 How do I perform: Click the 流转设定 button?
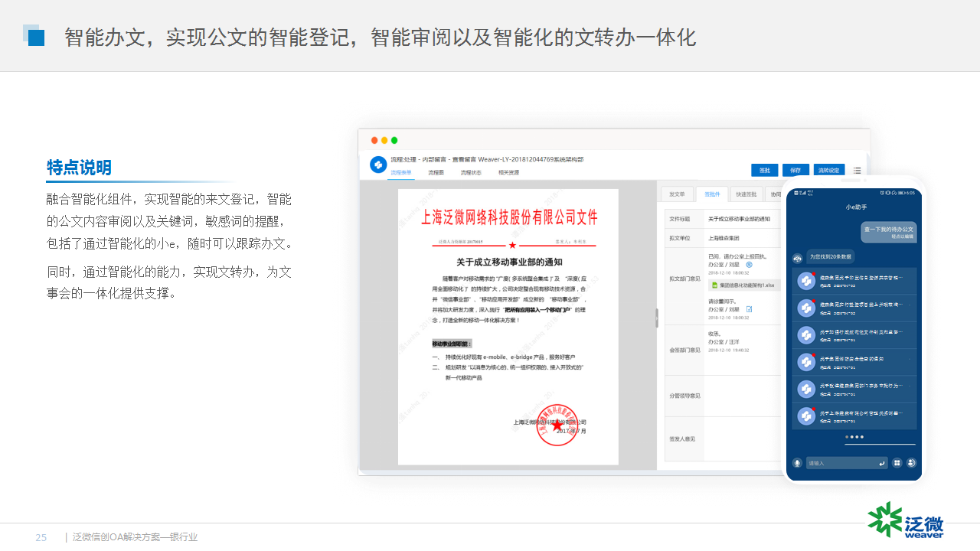pos(828,170)
